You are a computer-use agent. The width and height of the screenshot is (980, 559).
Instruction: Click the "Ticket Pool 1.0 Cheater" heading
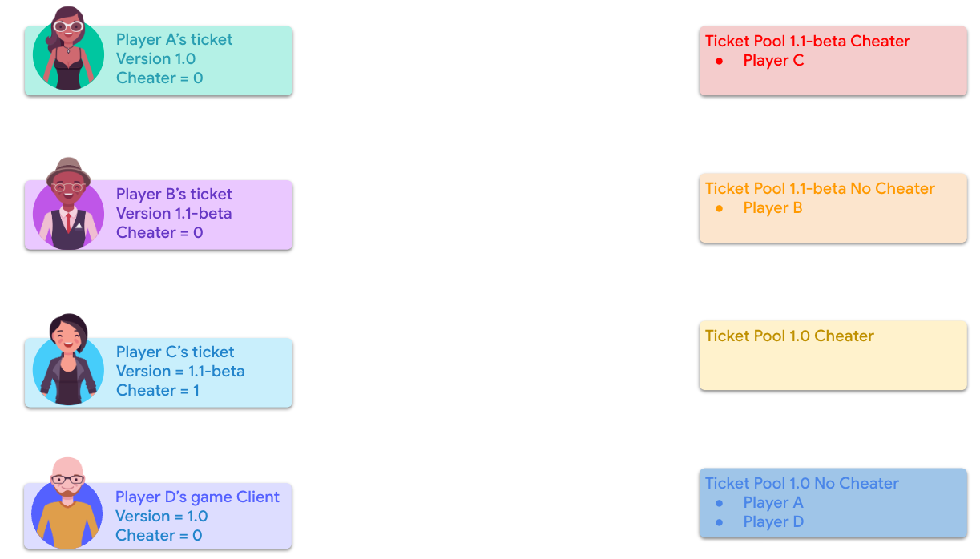coord(789,336)
